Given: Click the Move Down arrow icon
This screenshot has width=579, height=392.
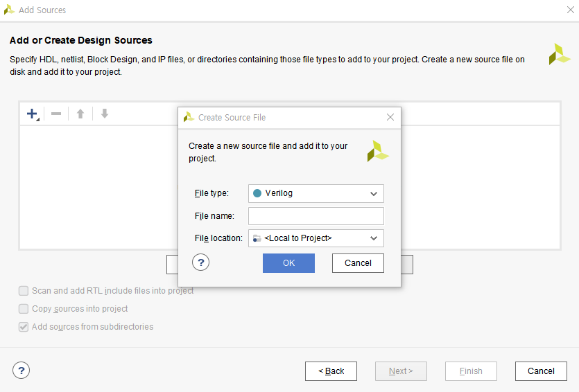Looking at the screenshot, I should [x=105, y=114].
